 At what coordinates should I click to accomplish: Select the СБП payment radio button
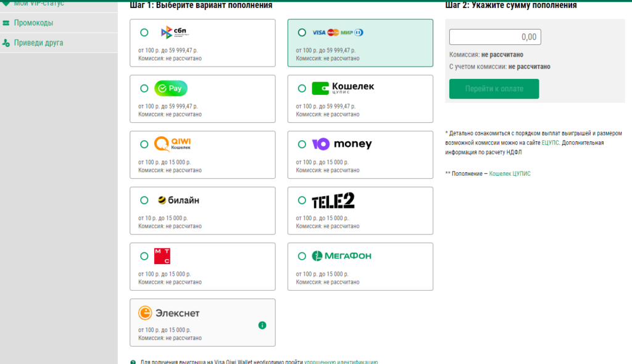click(144, 33)
